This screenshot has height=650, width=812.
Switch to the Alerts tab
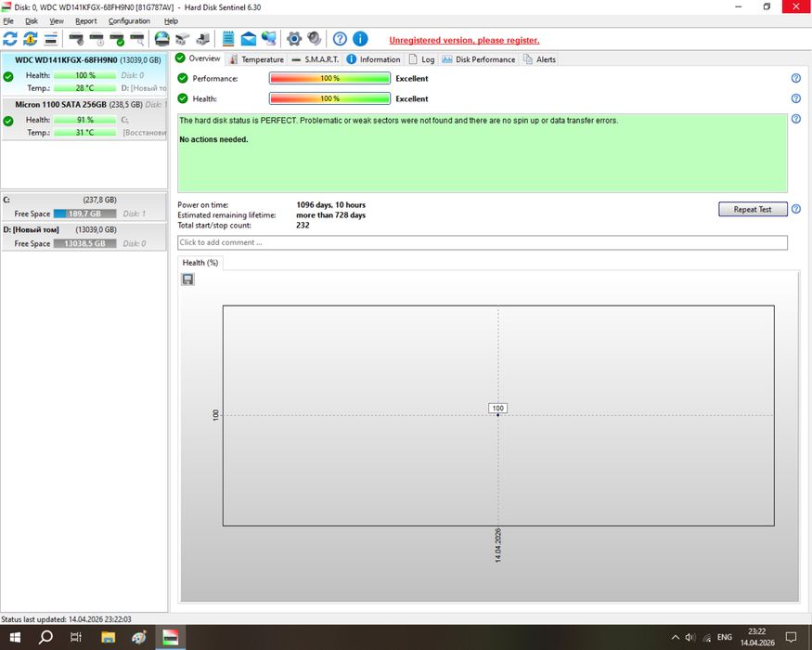[x=539, y=59]
